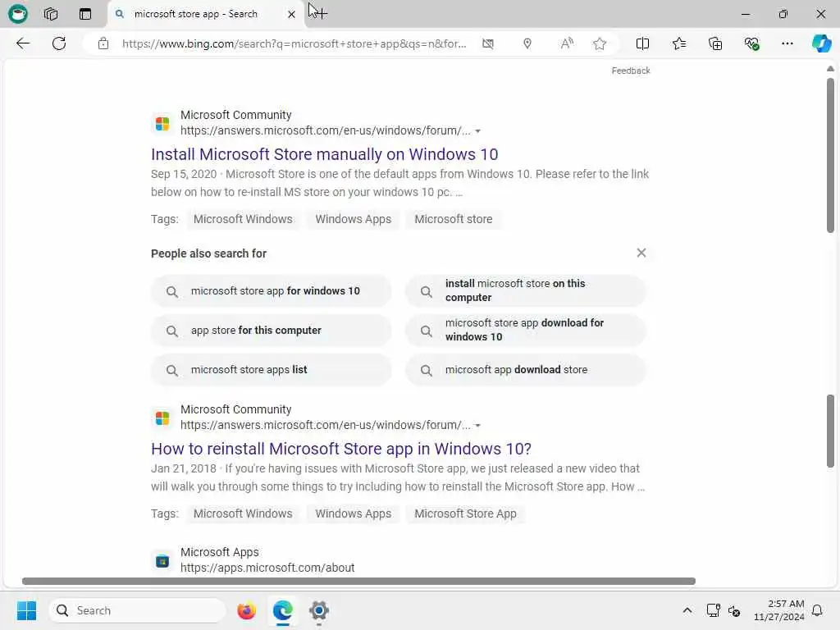Click the address bar URL
Viewport: 840px width, 630px height.
tap(294, 43)
